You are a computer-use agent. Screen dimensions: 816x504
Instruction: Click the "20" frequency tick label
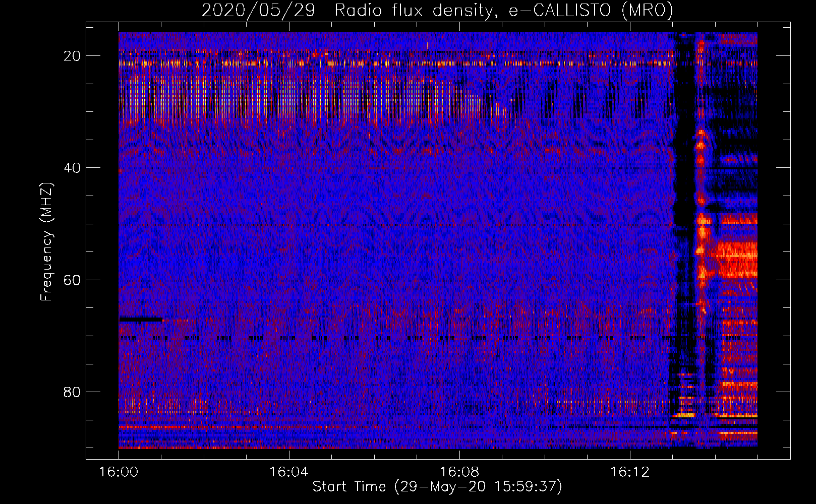click(73, 56)
